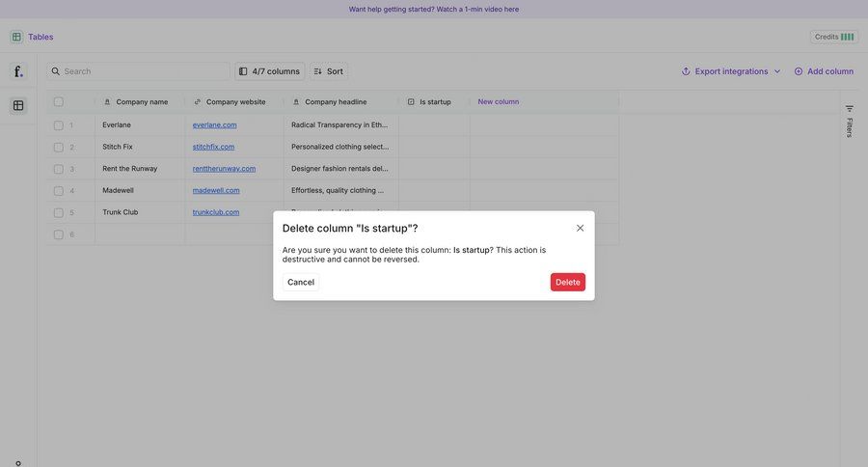Open the Sort options
This screenshot has height=467, width=868.
click(329, 71)
